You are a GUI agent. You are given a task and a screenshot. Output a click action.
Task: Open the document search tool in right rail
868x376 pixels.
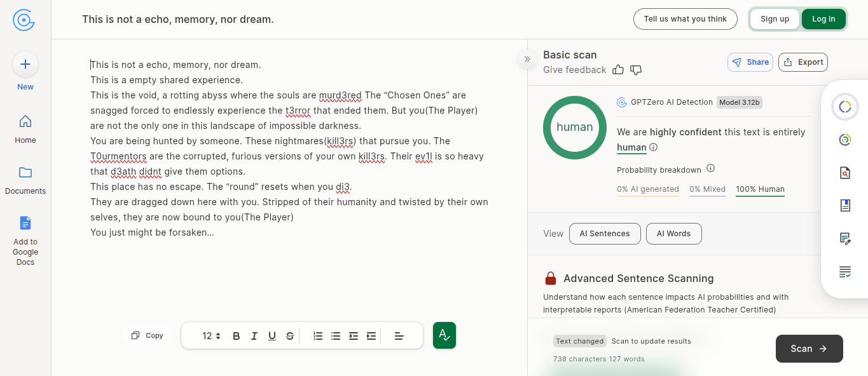click(844, 173)
